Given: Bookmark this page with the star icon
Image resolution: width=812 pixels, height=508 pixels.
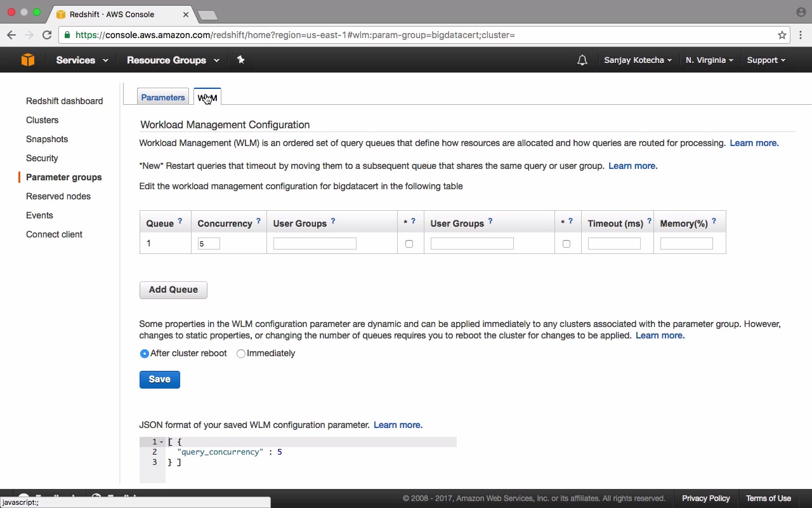Looking at the screenshot, I should click(x=782, y=35).
